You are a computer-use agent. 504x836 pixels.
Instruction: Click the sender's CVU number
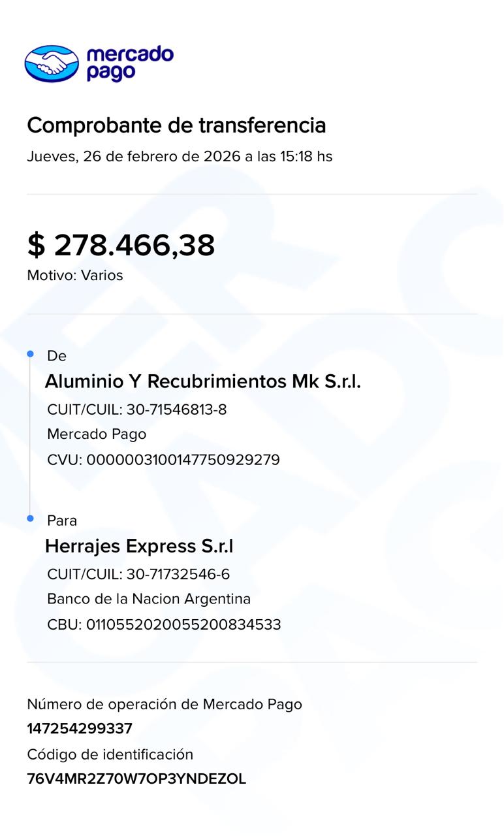coord(183,460)
